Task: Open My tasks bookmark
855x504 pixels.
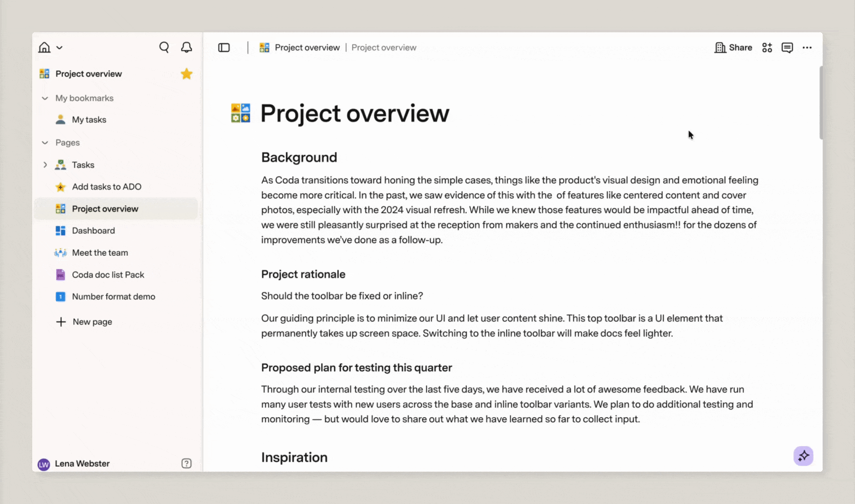Action: [x=89, y=119]
